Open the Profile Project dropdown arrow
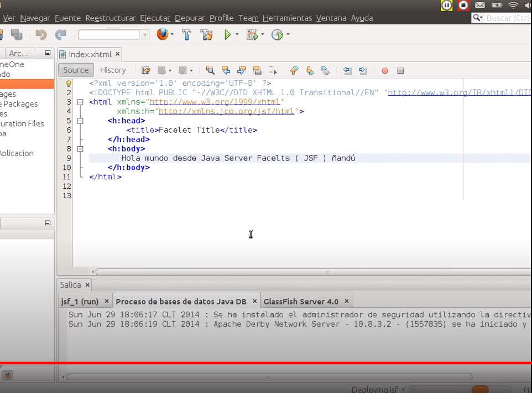Image resolution: width=532 pixels, height=393 pixels. [x=288, y=34]
